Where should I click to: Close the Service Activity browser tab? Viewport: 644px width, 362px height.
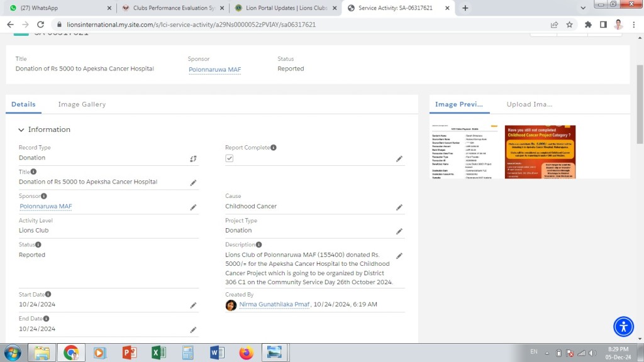click(447, 8)
